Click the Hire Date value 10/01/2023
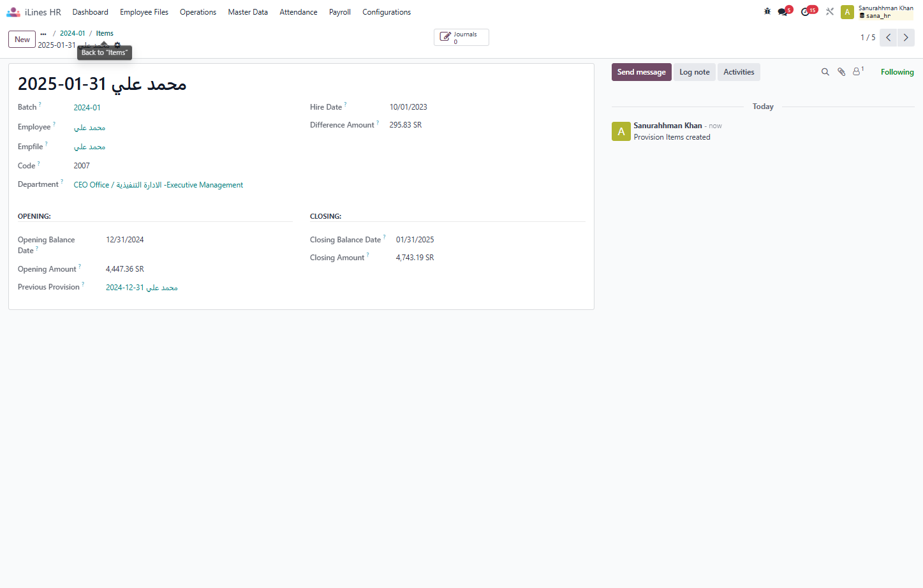The image size is (923, 588). (408, 107)
